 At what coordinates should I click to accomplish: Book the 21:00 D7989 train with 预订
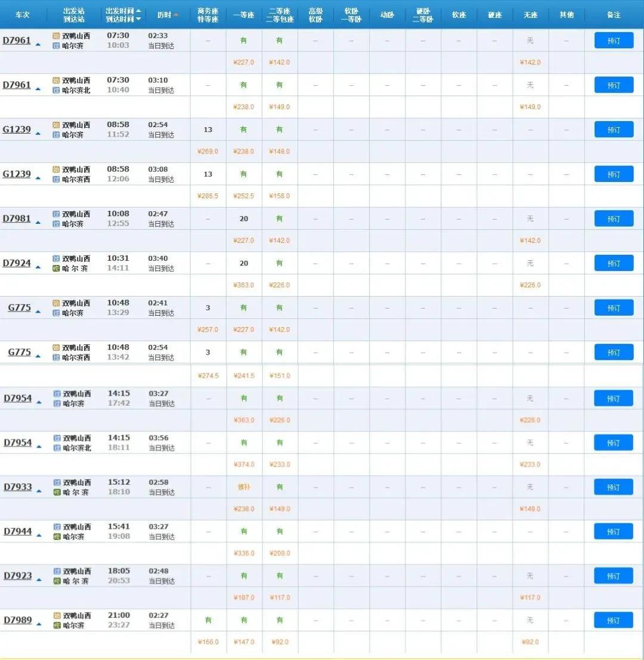[x=614, y=620]
